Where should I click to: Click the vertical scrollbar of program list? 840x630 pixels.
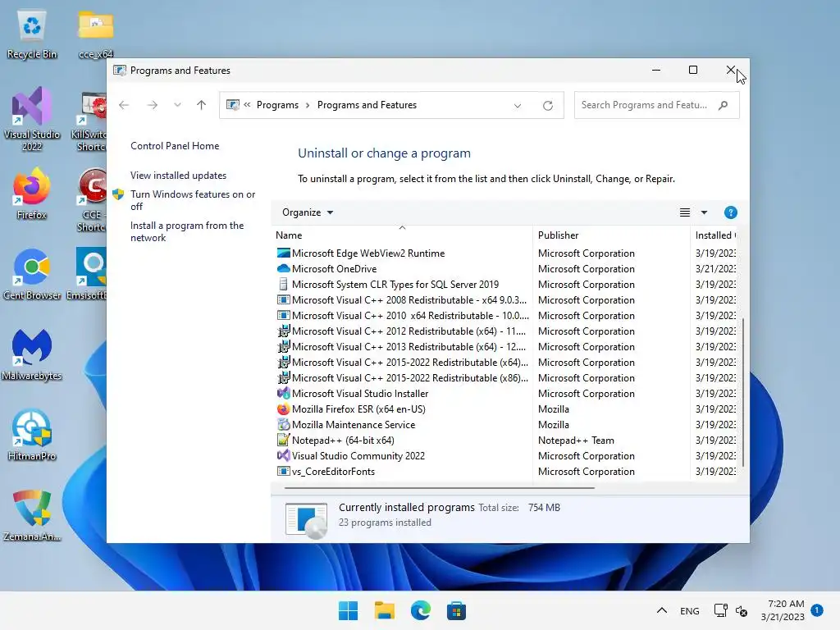[743, 393]
